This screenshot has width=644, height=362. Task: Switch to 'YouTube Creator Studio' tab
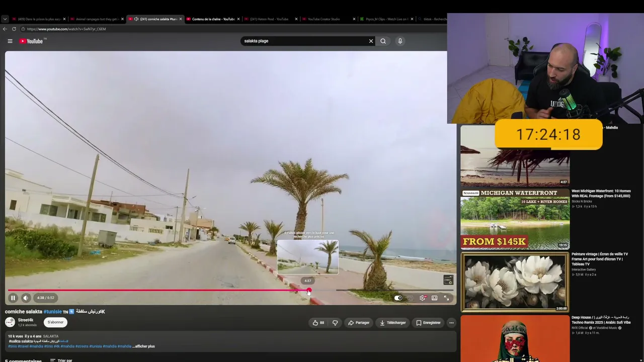coord(329,19)
